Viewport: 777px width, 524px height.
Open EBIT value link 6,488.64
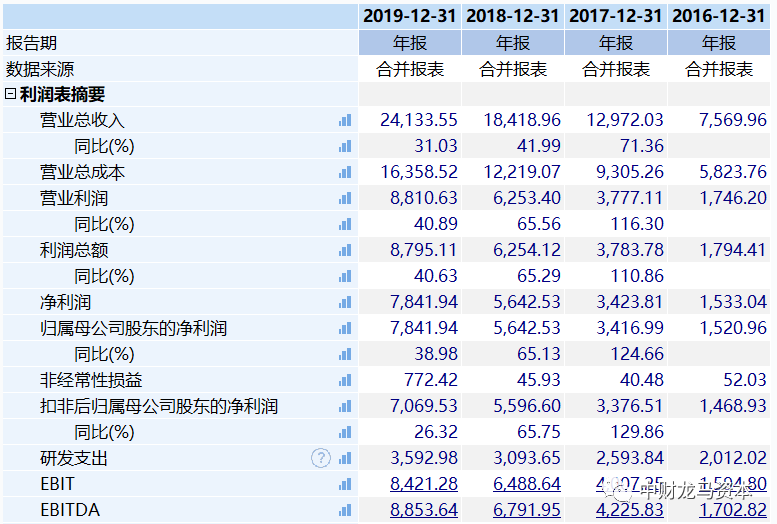[527, 484]
